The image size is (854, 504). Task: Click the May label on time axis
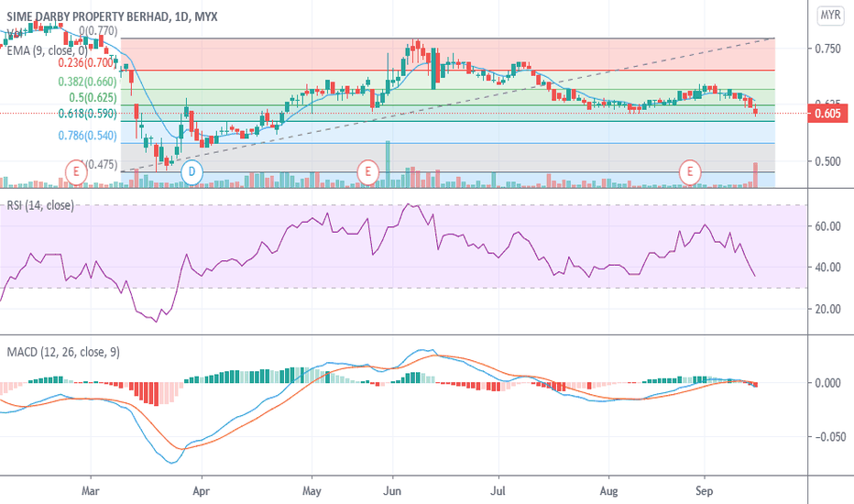312,491
